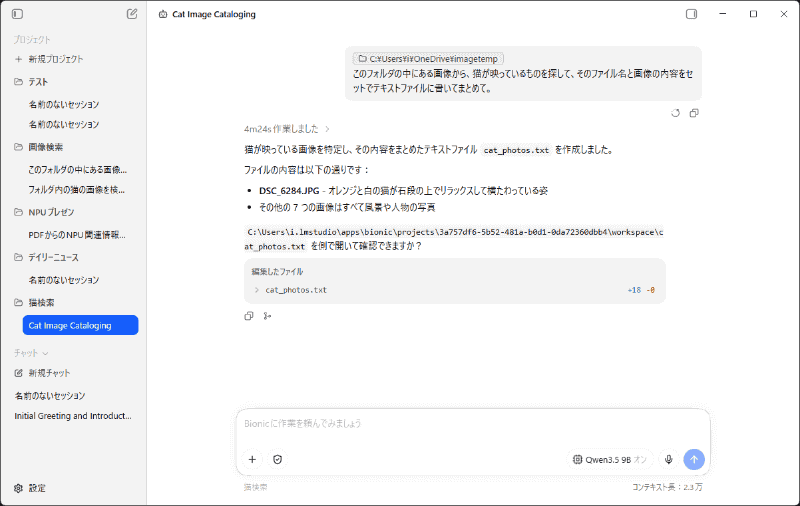Open the 画像検索 project folder
The width and height of the screenshot is (800, 506).
pos(38,147)
